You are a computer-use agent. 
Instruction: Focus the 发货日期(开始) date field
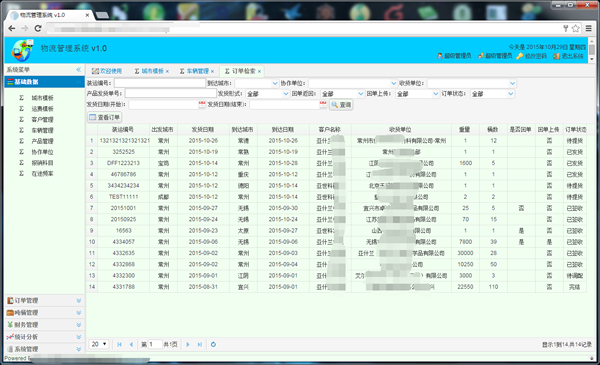point(163,104)
